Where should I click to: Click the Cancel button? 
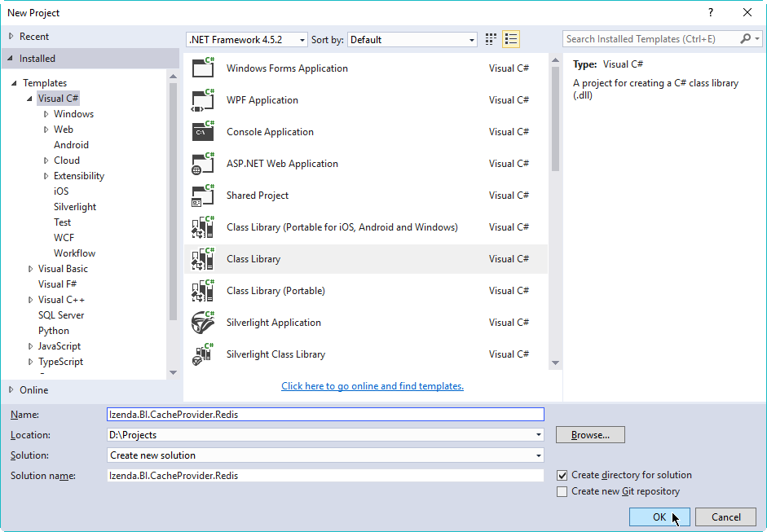click(x=726, y=517)
